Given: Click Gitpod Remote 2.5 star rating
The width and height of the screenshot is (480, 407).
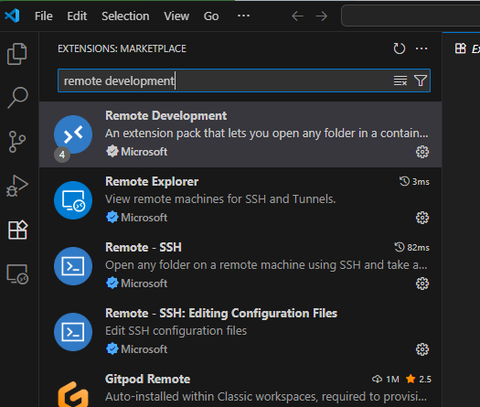Looking at the screenshot, I should [419, 379].
